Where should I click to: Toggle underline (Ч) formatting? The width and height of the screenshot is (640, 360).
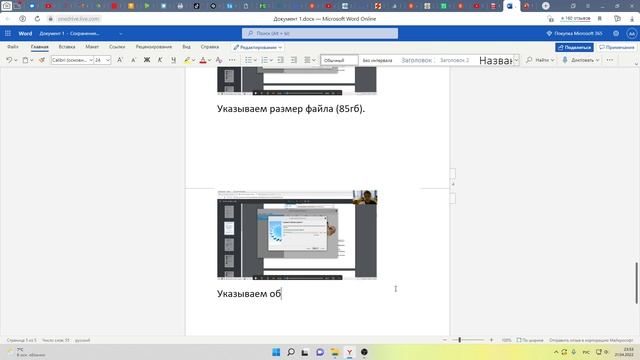[x=173, y=60]
